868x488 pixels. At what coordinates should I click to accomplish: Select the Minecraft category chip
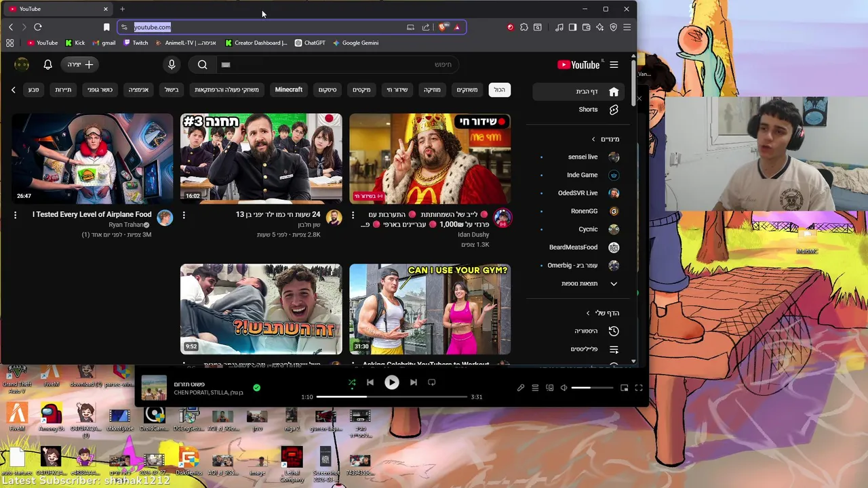(x=288, y=89)
